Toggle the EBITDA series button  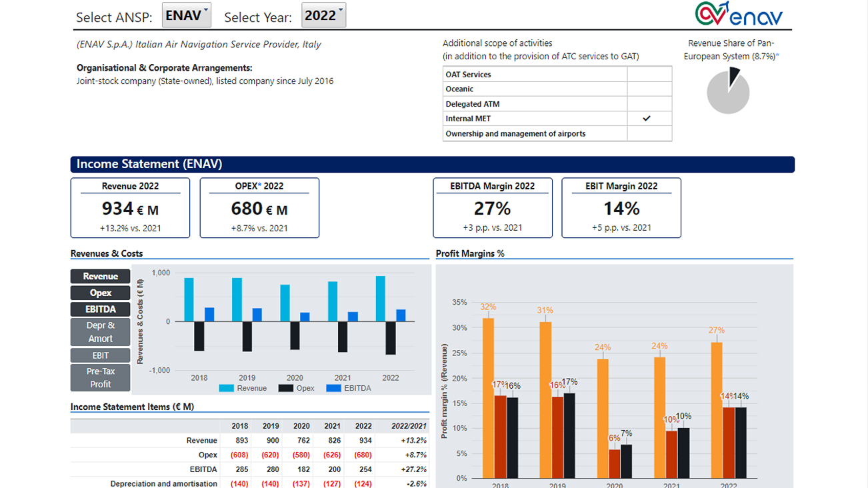100,309
